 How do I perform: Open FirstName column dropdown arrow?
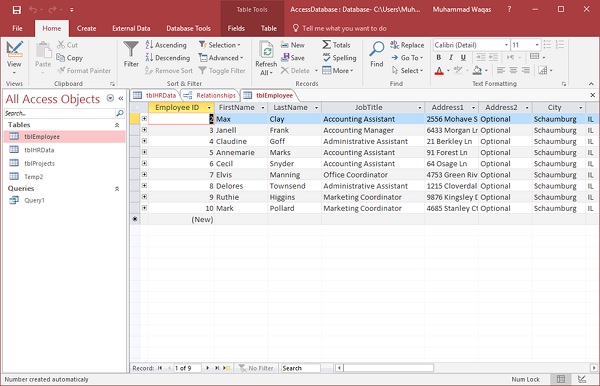pos(262,108)
